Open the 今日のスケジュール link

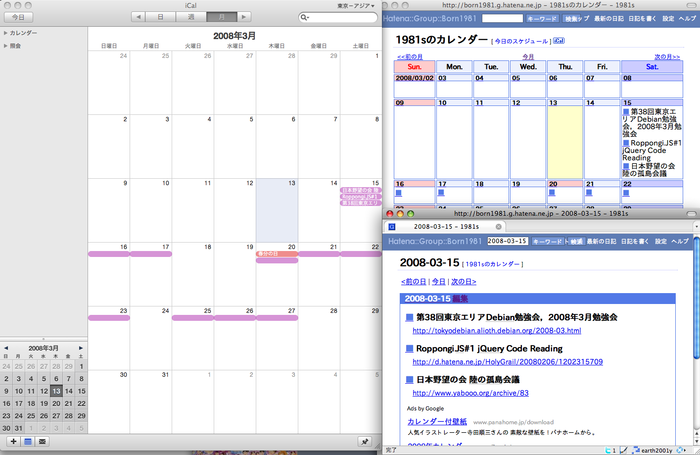(x=521, y=41)
